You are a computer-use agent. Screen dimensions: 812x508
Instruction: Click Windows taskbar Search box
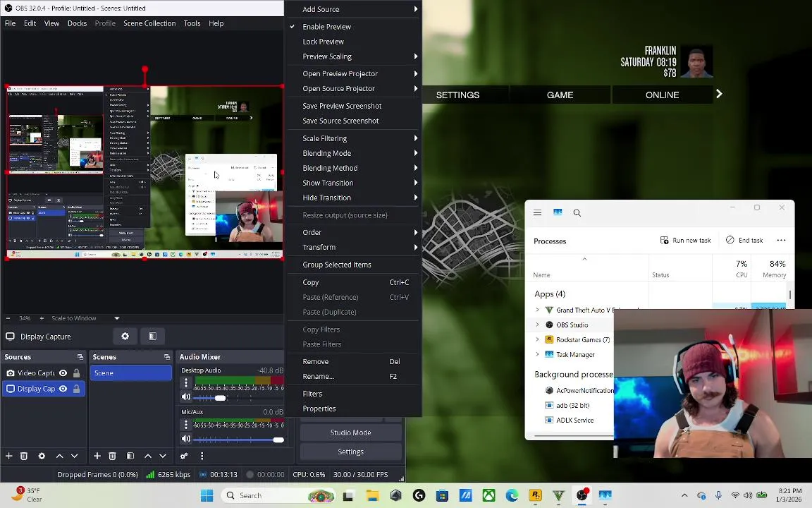pos(280,495)
